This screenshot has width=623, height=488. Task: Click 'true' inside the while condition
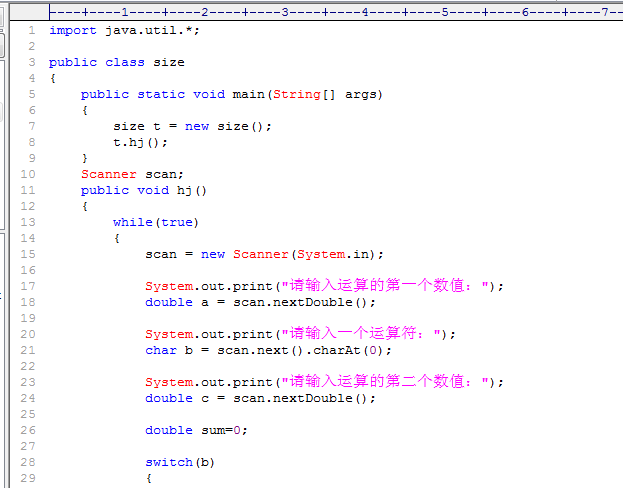click(177, 222)
